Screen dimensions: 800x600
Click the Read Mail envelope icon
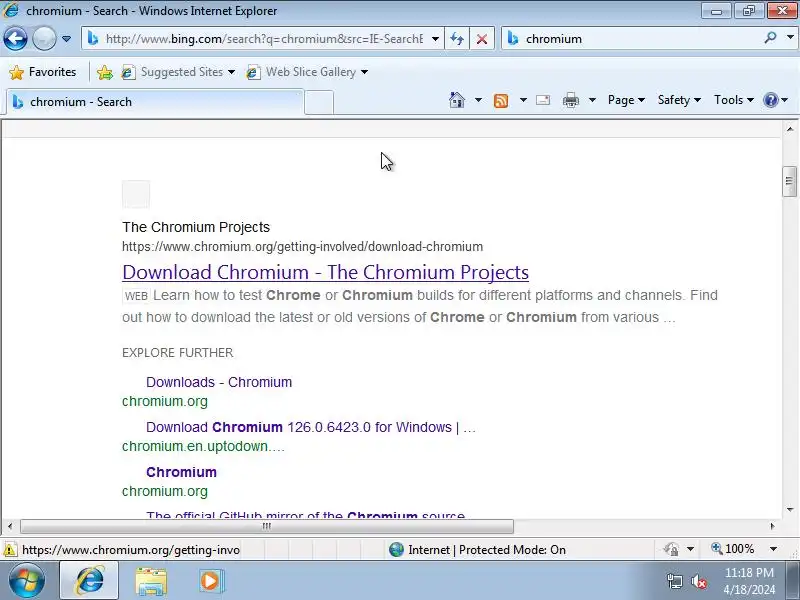tap(543, 100)
